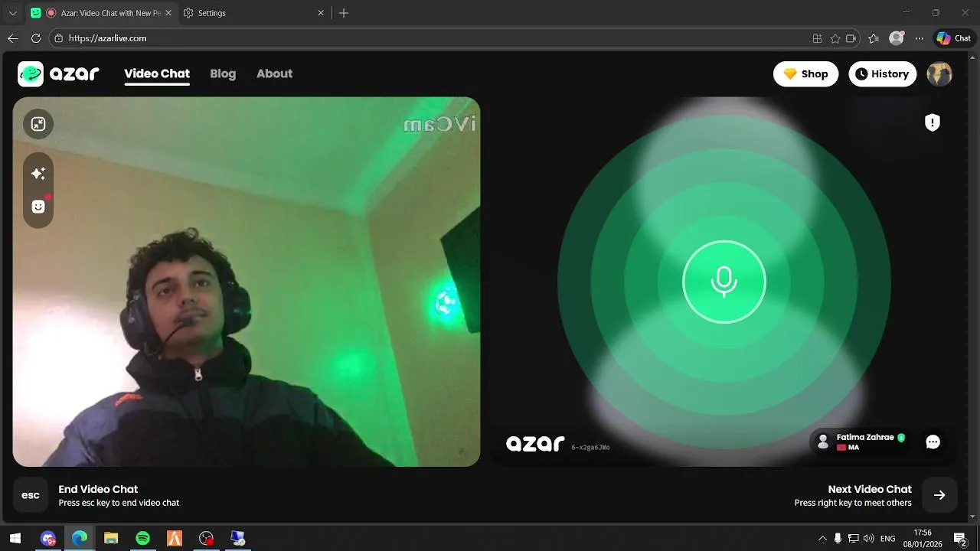Select the Azar Video Chat browser tab
Screen dimensions: 980x551
click(x=101, y=13)
